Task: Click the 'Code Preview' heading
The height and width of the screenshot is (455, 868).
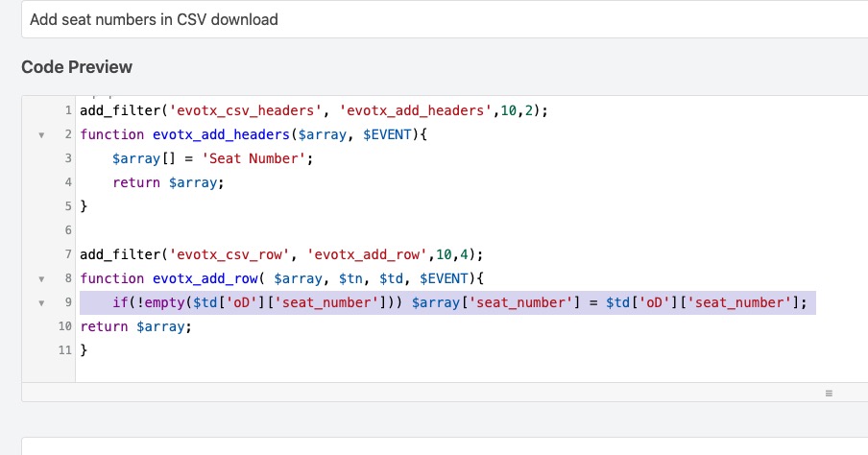Action: pos(77,67)
